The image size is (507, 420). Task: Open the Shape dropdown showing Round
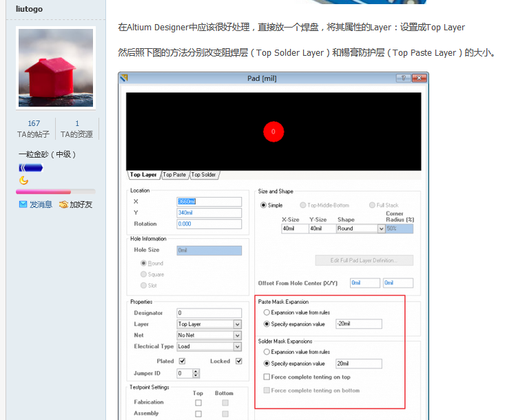360,229
